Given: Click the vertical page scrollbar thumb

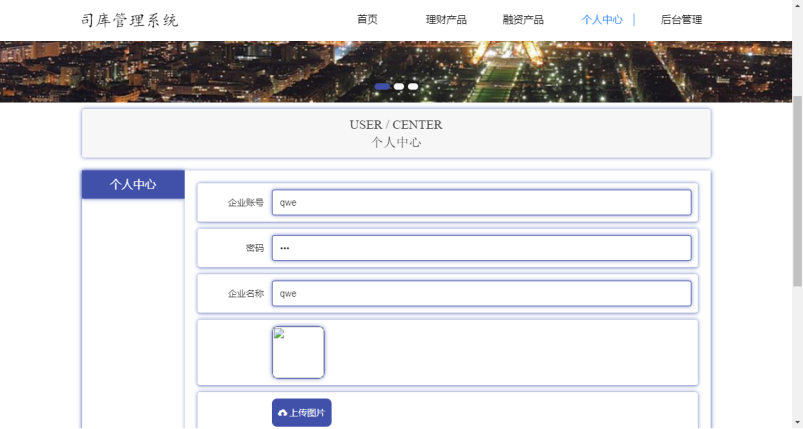Looking at the screenshot, I should [797, 150].
